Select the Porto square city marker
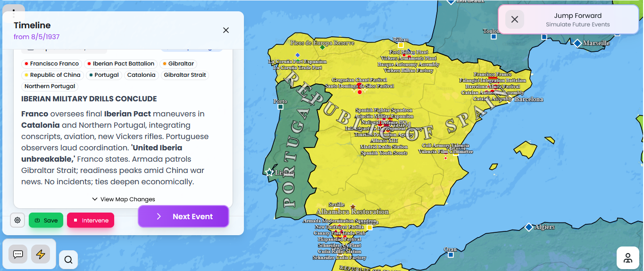 tap(280, 107)
